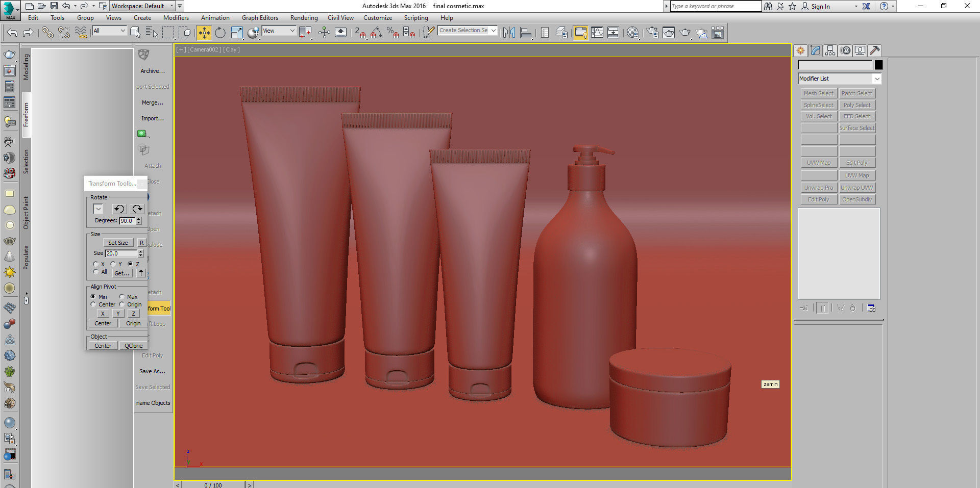This screenshot has width=980, height=488.
Task: Click the keyword search field
Action: (716, 6)
